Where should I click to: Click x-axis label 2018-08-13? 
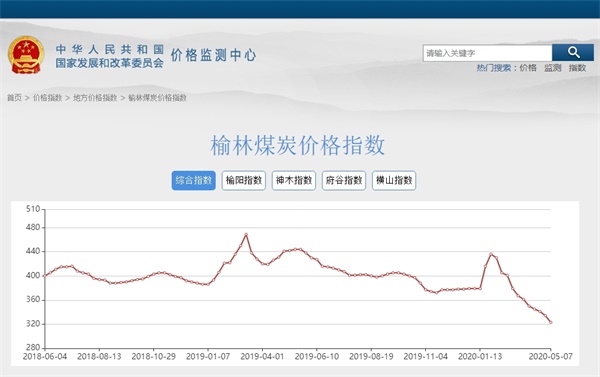click(x=99, y=357)
